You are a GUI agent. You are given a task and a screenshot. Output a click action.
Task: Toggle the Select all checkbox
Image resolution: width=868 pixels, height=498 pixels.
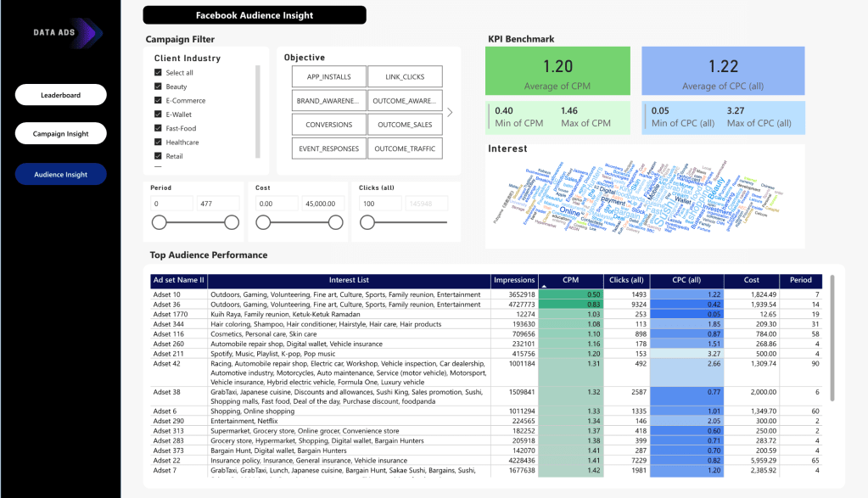pos(159,73)
